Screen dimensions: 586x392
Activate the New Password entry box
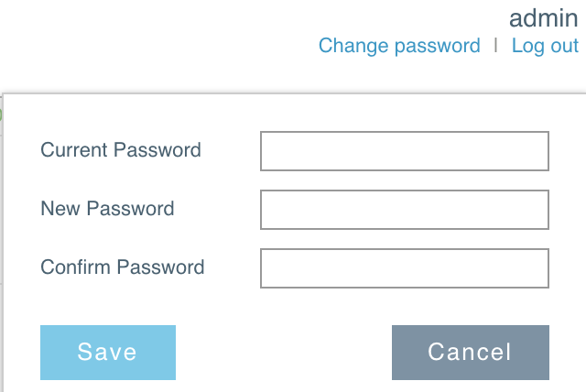coord(405,210)
